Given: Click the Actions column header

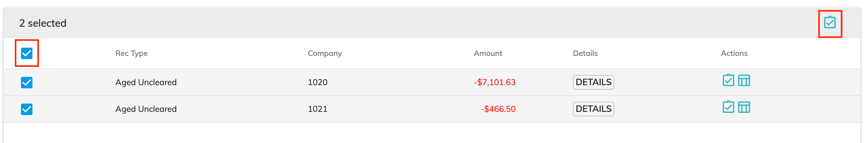Looking at the screenshot, I should (x=734, y=53).
